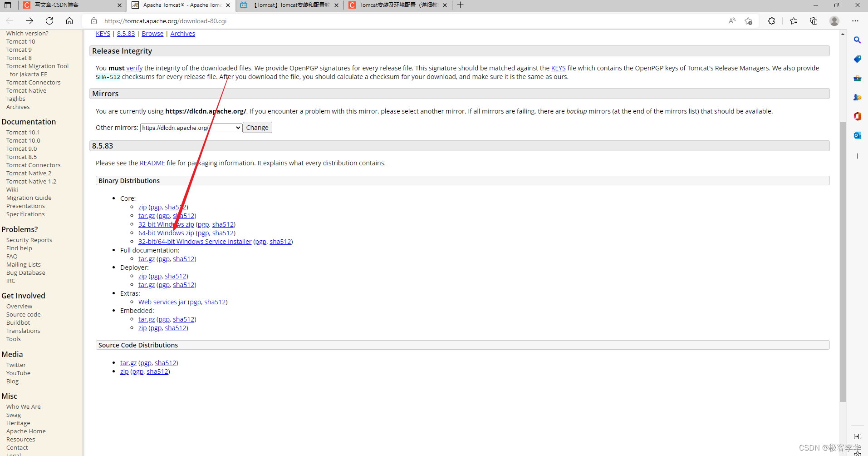Open Tomcat Native sidebar link
Viewport: 868px width, 456px height.
point(26,90)
